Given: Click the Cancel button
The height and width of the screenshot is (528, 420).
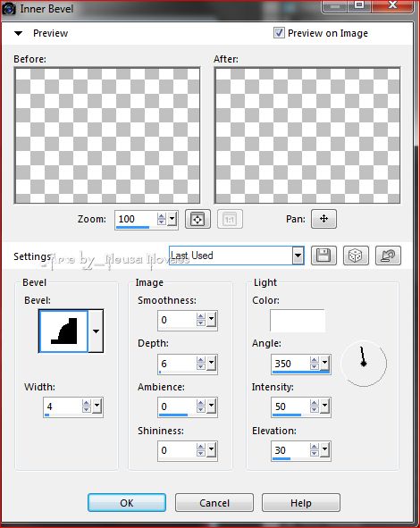Looking at the screenshot, I should (x=214, y=503).
